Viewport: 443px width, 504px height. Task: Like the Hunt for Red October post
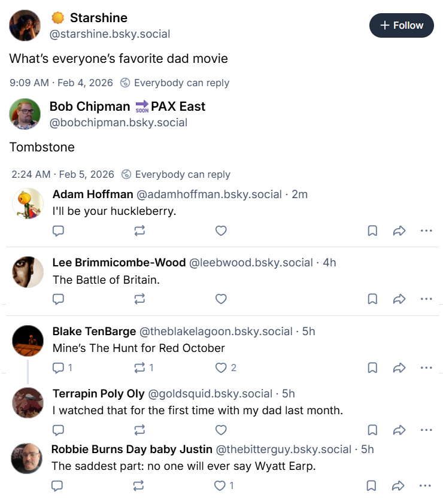click(226, 368)
